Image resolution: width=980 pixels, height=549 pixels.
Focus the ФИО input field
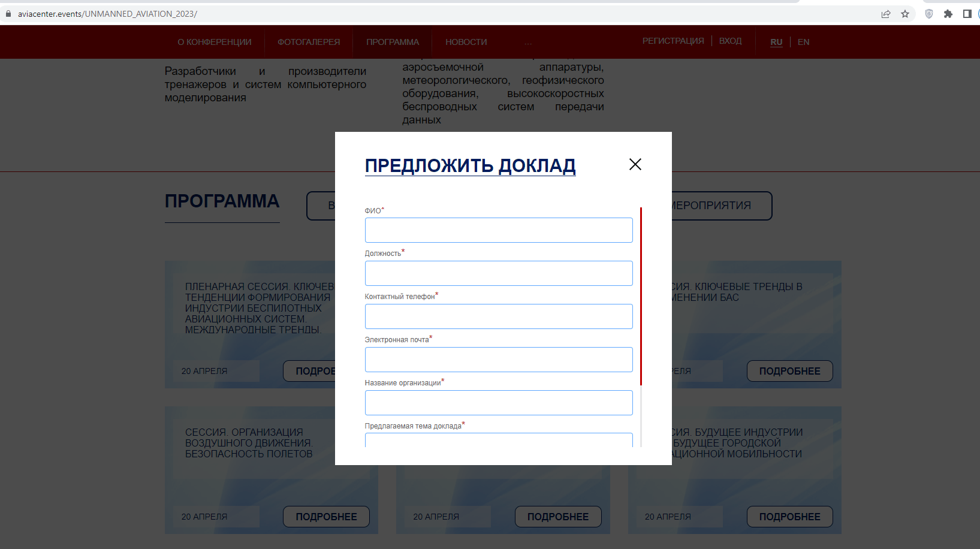coord(499,230)
